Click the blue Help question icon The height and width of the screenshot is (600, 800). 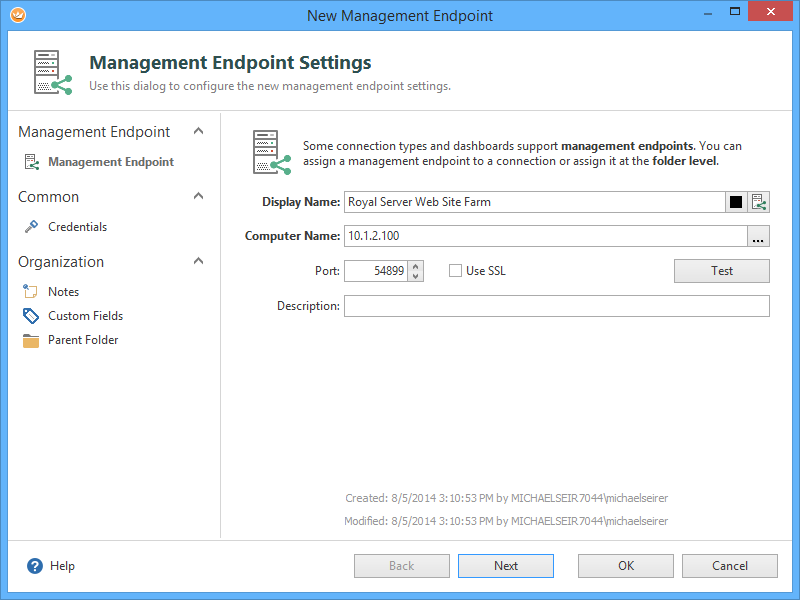click(x=35, y=566)
